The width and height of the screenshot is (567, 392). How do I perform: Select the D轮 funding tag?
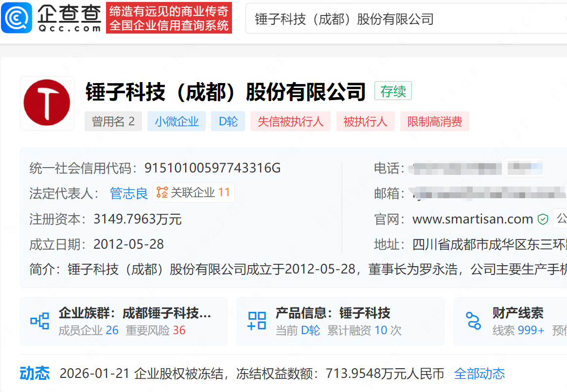click(x=228, y=121)
